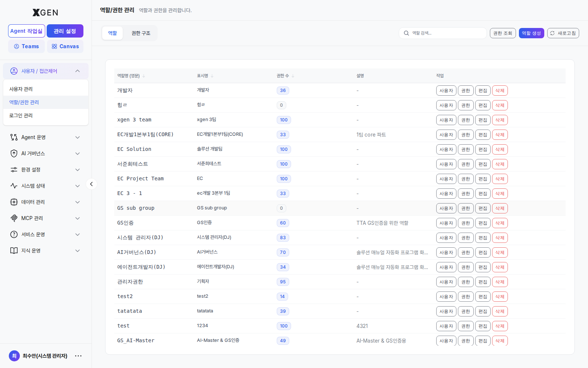Click the description TTA GS인증을 위한 역할
Image resolution: width=588 pixels, height=368 pixels.
(x=382, y=223)
